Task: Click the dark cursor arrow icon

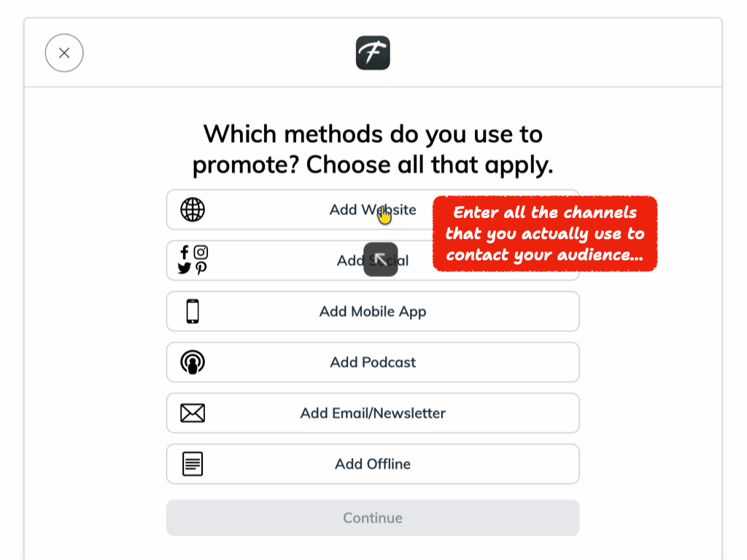Action: [x=381, y=260]
